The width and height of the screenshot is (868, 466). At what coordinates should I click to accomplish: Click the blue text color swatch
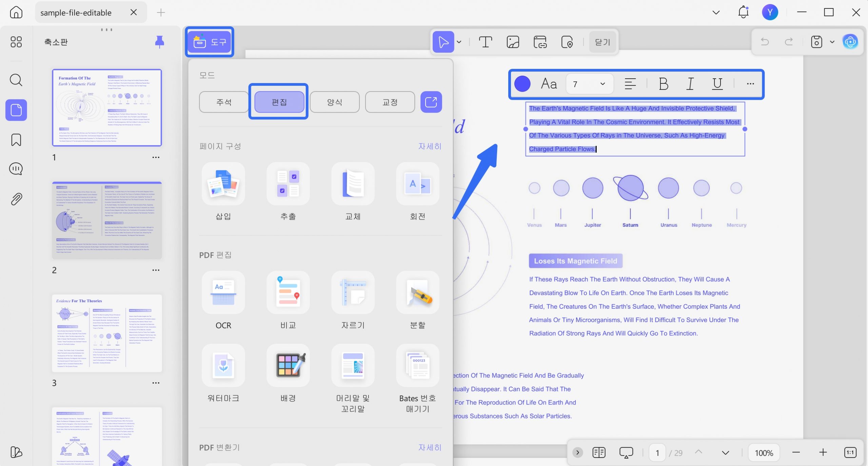(522, 84)
